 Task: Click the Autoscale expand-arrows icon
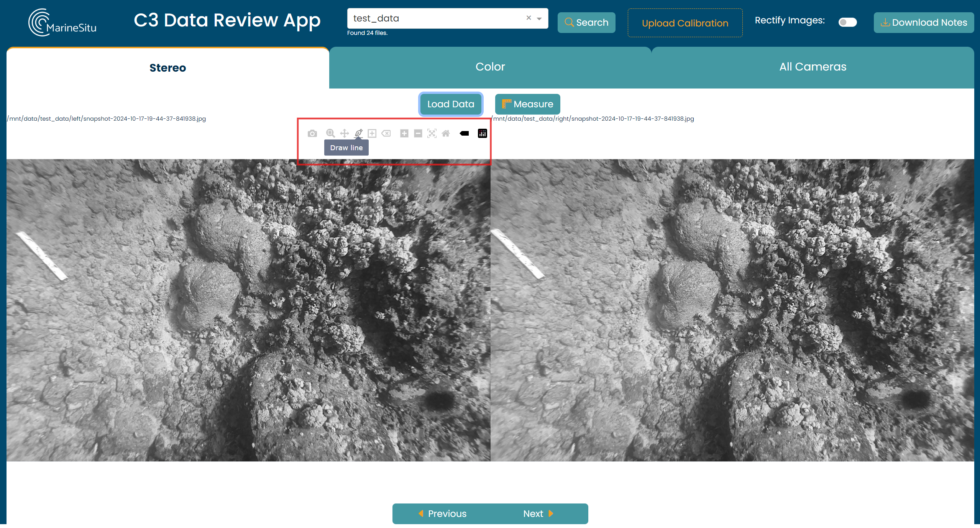432,133
